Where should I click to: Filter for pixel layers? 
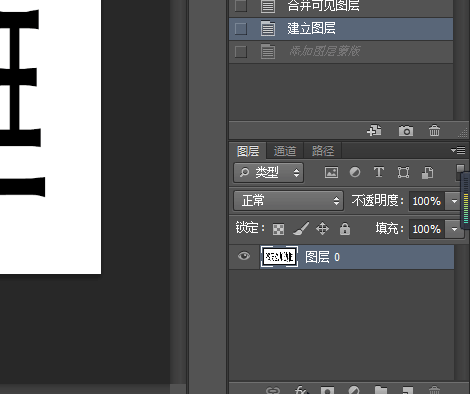pyautogui.click(x=331, y=172)
